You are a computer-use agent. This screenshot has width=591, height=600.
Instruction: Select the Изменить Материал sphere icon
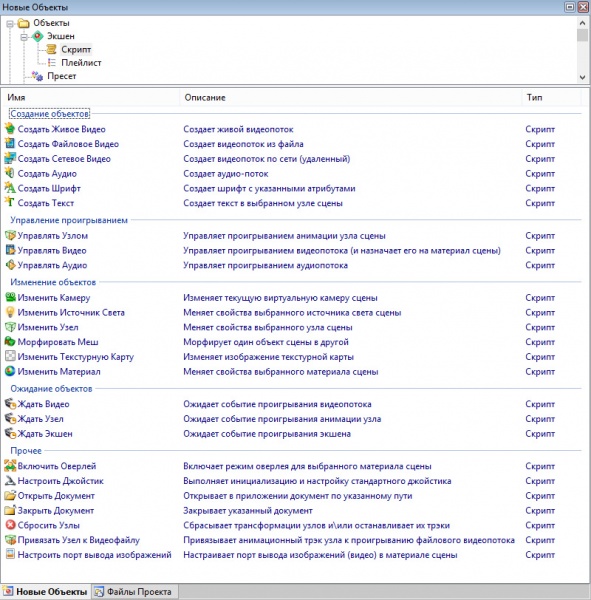click(x=10, y=371)
